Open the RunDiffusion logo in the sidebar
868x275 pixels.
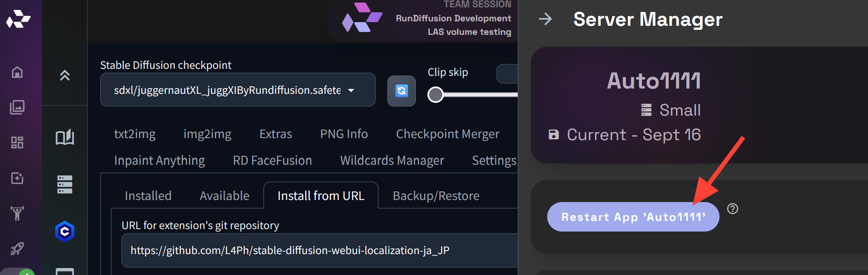(18, 19)
